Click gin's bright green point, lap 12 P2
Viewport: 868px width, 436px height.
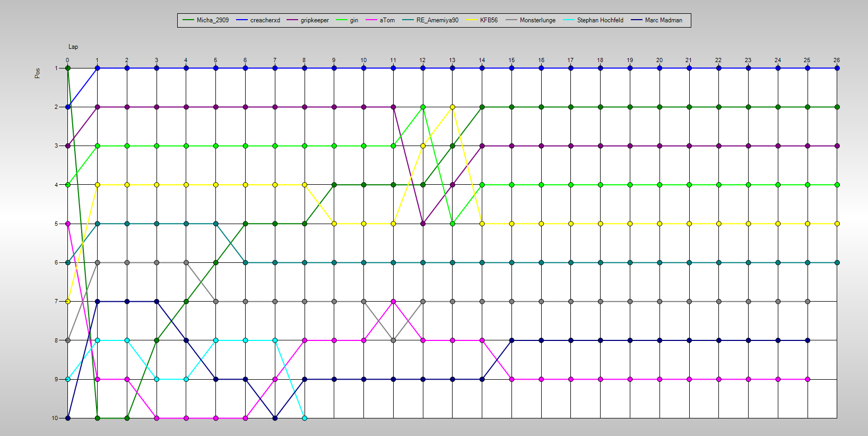point(423,107)
